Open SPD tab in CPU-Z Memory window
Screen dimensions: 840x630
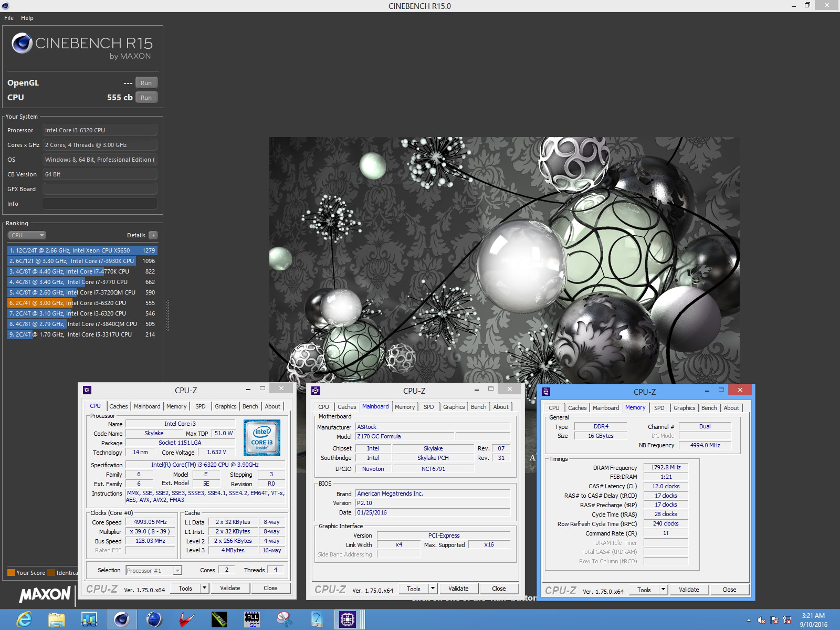(x=659, y=408)
